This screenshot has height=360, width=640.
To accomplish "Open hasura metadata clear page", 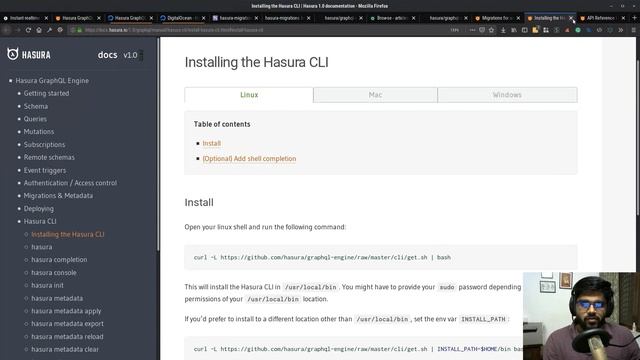I will point(65,349).
